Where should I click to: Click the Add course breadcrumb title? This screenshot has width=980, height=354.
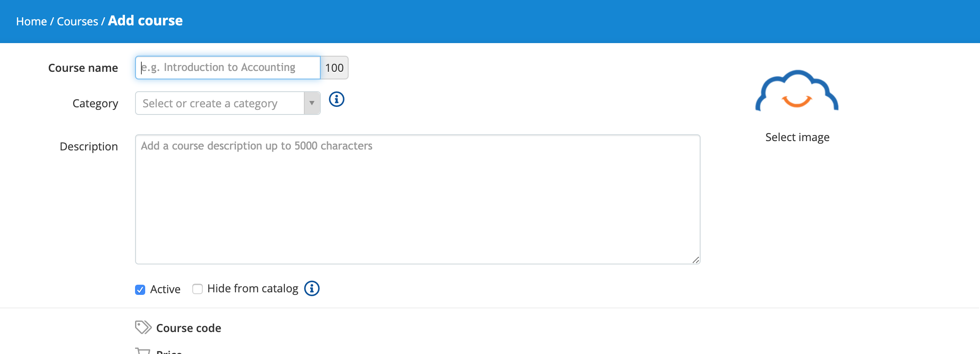click(x=145, y=21)
